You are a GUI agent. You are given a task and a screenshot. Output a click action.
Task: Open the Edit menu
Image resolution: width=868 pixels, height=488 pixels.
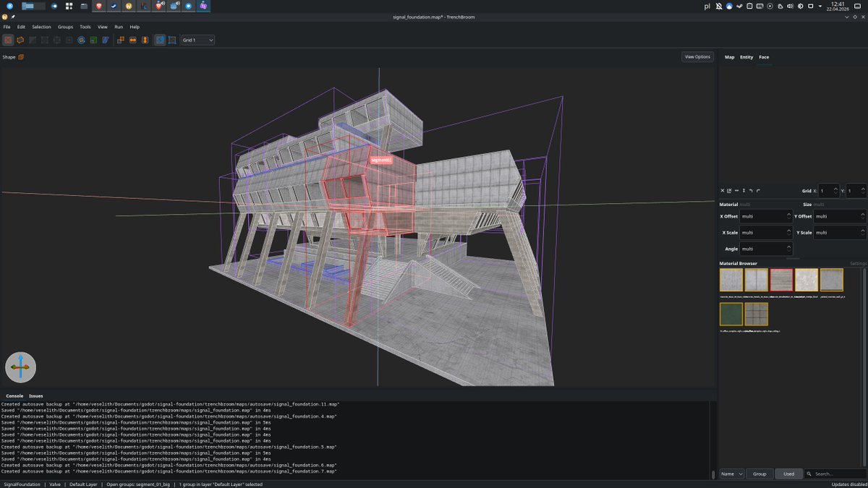coord(21,27)
